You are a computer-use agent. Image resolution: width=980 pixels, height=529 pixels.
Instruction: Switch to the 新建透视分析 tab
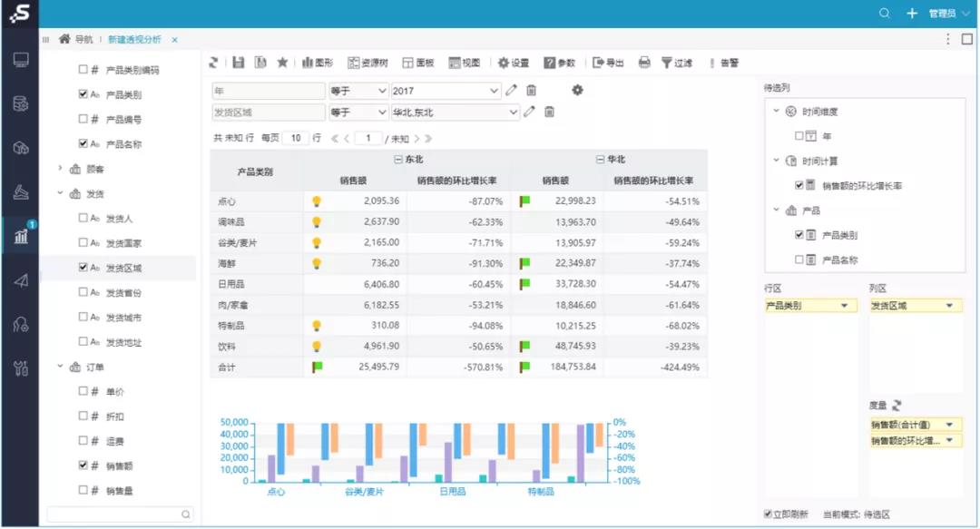(134, 39)
